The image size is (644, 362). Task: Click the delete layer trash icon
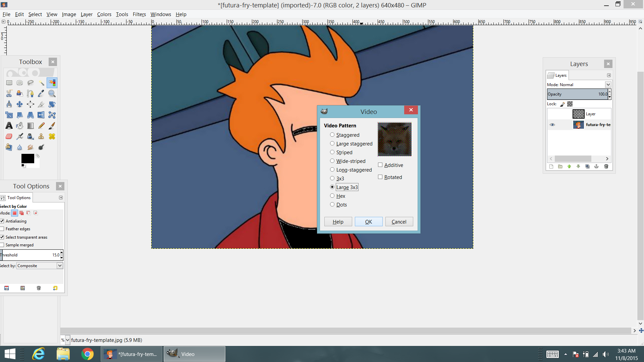[606, 167]
